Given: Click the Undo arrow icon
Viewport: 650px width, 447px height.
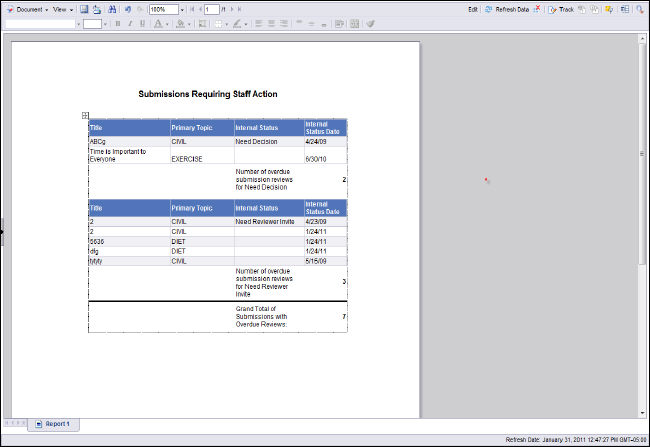Looking at the screenshot, I should 128,8.
